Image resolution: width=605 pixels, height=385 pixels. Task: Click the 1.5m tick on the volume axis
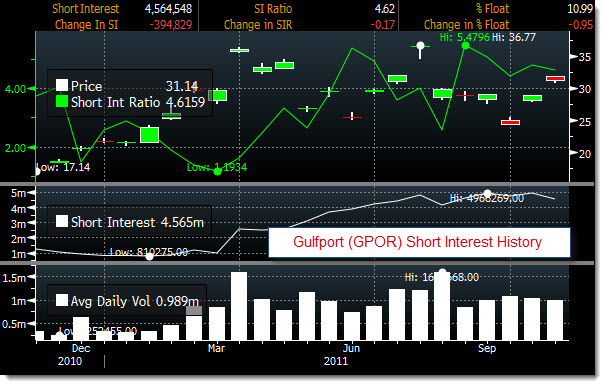(x=14, y=278)
